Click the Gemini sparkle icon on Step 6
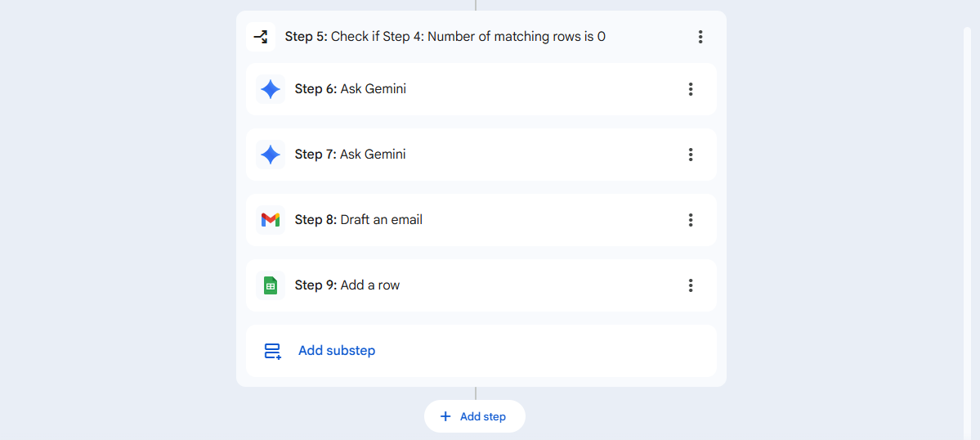Screen dimensions: 980x440 (x=271, y=89)
